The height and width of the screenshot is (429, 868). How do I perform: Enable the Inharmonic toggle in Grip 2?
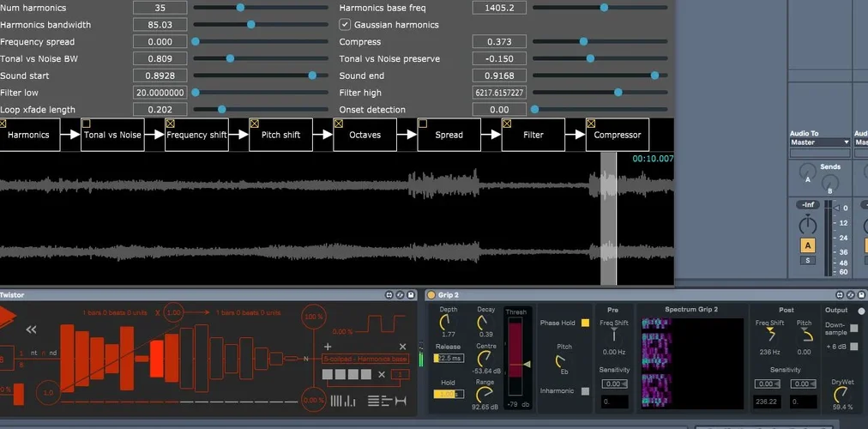[x=585, y=391]
